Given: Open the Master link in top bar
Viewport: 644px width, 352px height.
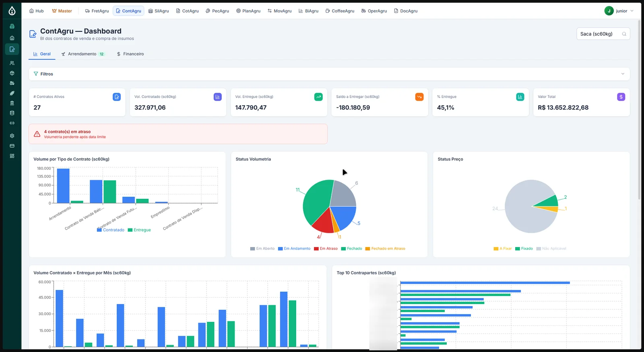Looking at the screenshot, I should 62,11.
